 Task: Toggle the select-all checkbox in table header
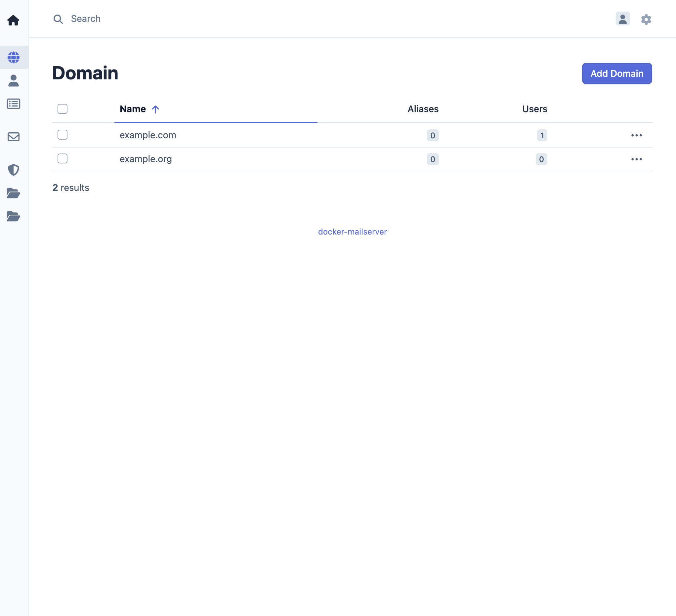pos(63,109)
